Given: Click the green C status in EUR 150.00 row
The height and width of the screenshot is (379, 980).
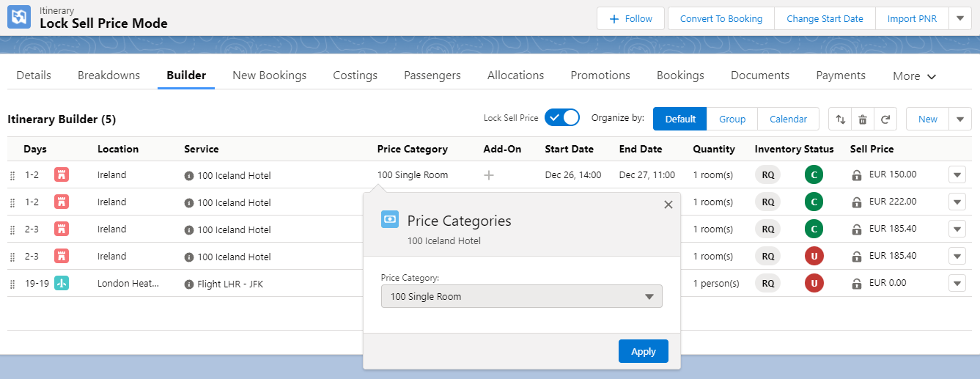Looking at the screenshot, I should click(x=814, y=175).
